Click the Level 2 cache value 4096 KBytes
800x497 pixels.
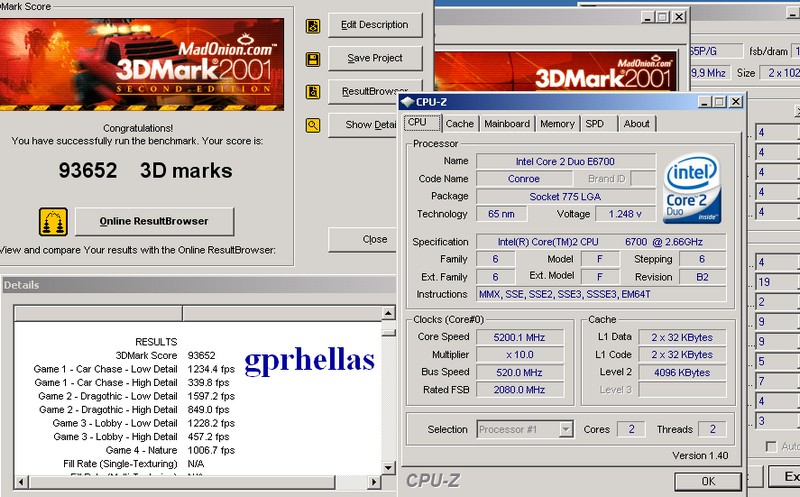point(682,372)
